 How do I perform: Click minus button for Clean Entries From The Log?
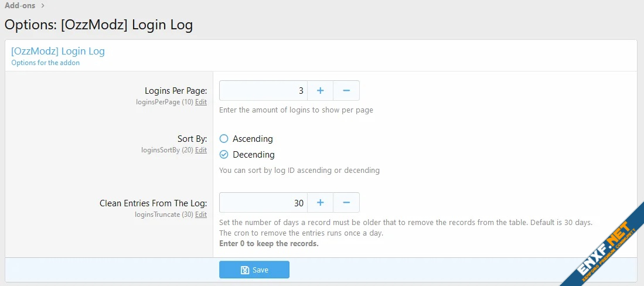pyautogui.click(x=346, y=203)
